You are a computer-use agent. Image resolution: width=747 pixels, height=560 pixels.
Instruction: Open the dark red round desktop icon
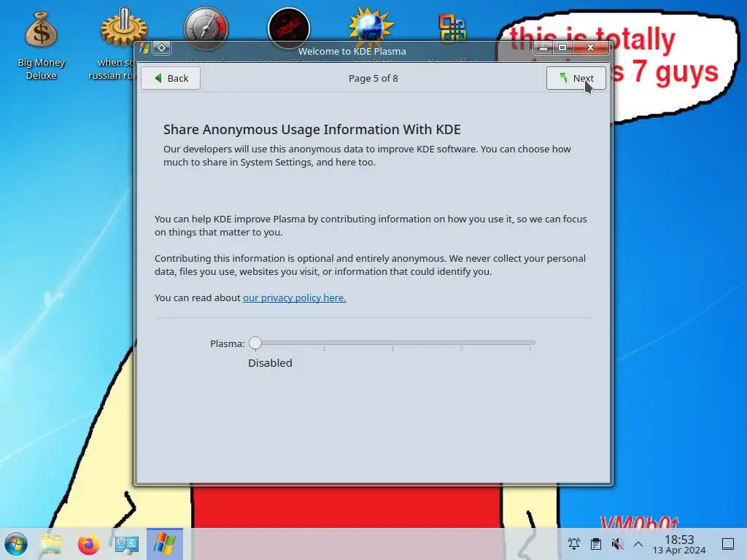289,28
